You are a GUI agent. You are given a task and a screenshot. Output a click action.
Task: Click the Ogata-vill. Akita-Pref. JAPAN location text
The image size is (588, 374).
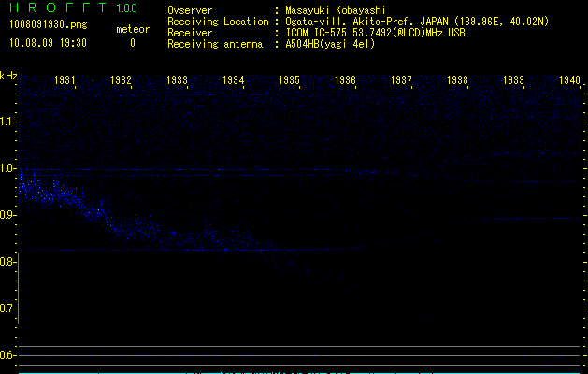click(417, 22)
